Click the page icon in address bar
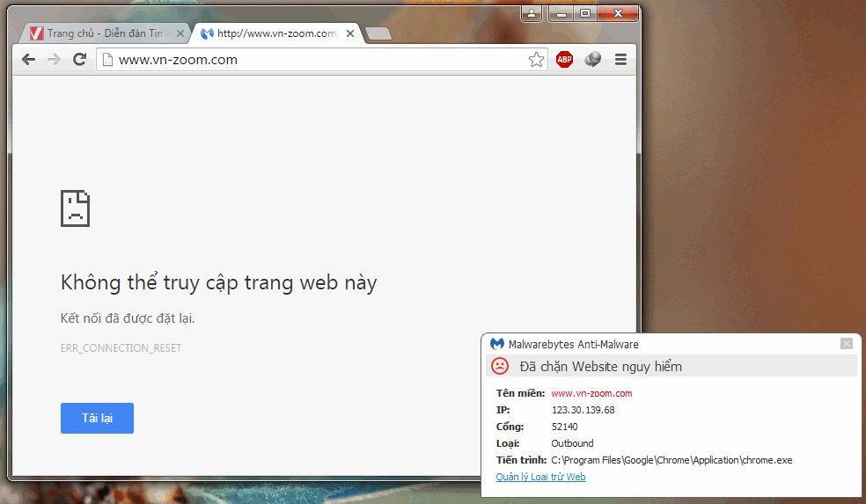 [108, 60]
